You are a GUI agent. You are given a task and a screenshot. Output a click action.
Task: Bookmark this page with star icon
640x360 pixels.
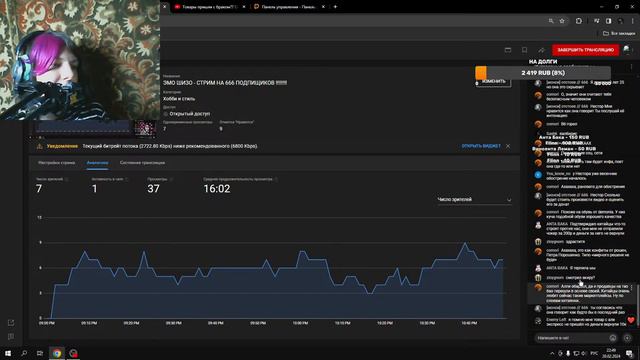(x=562, y=21)
